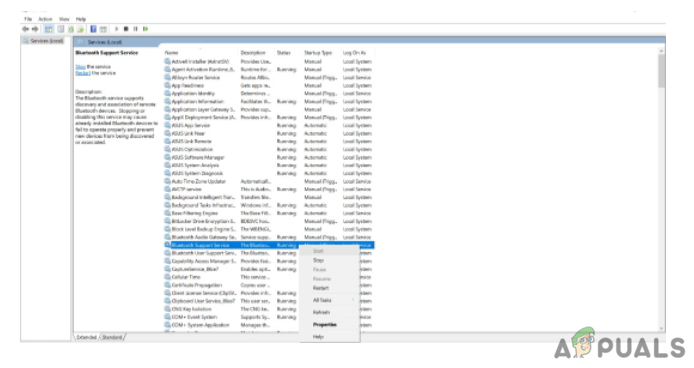Click the scrollbar up arrow of services list
Image resolution: width=694 pixels, height=368 pixels.
pyautogui.click(x=661, y=51)
